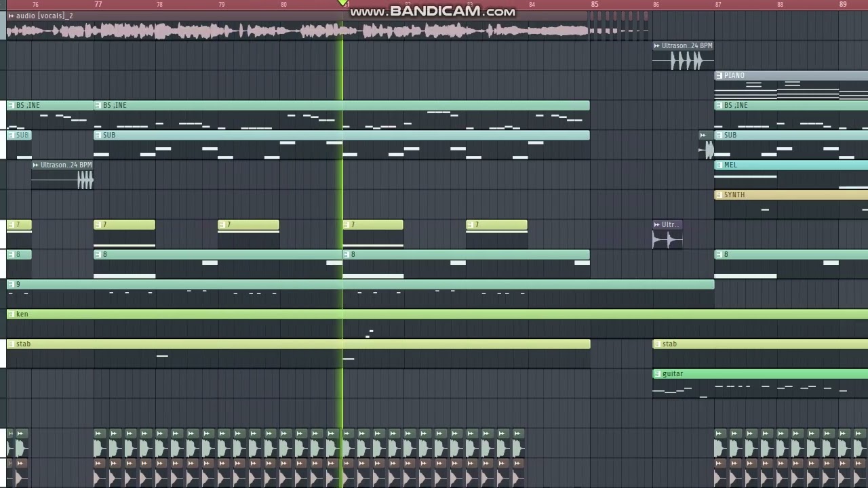
Task: Jump to bar 77 on the timeline ruler
Action: click(98, 4)
